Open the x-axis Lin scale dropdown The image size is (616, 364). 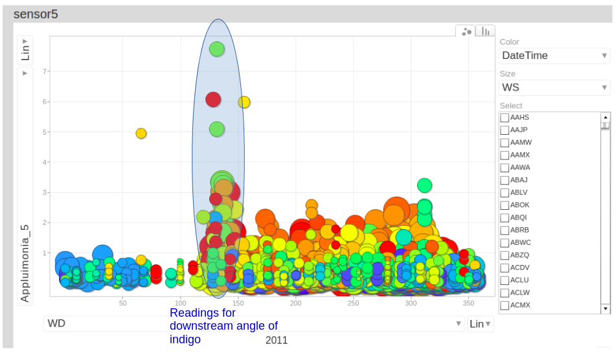click(480, 324)
